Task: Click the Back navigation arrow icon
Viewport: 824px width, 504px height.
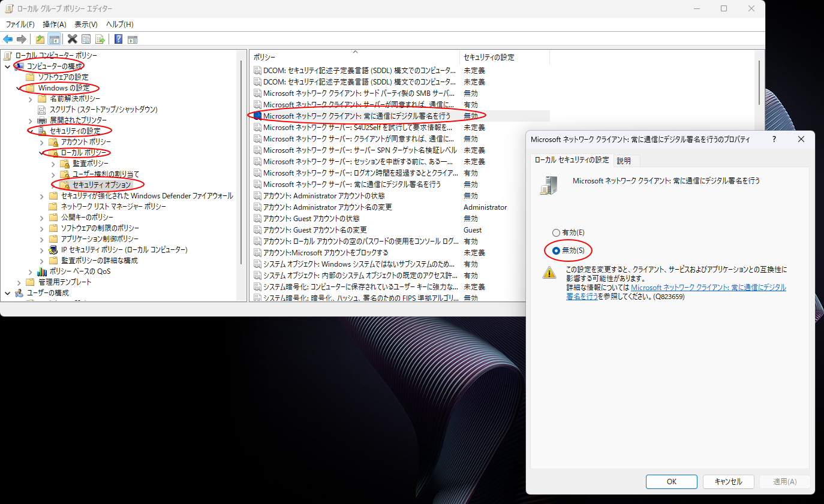Action: pyautogui.click(x=8, y=39)
